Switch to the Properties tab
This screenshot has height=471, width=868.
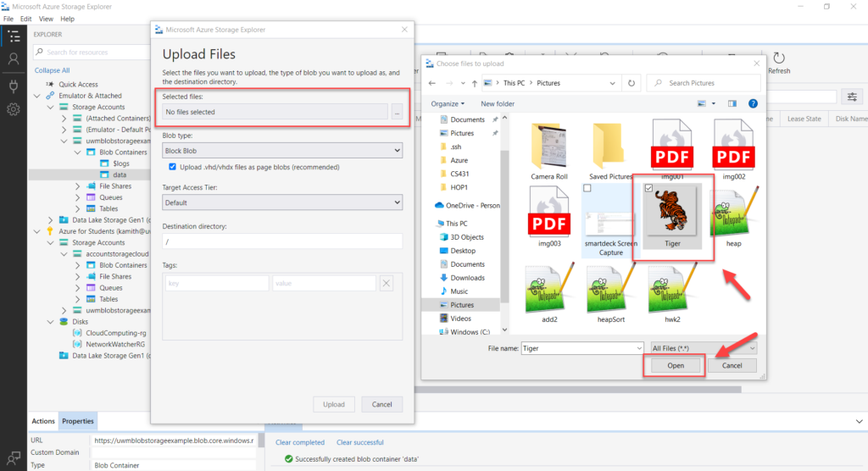(77, 421)
